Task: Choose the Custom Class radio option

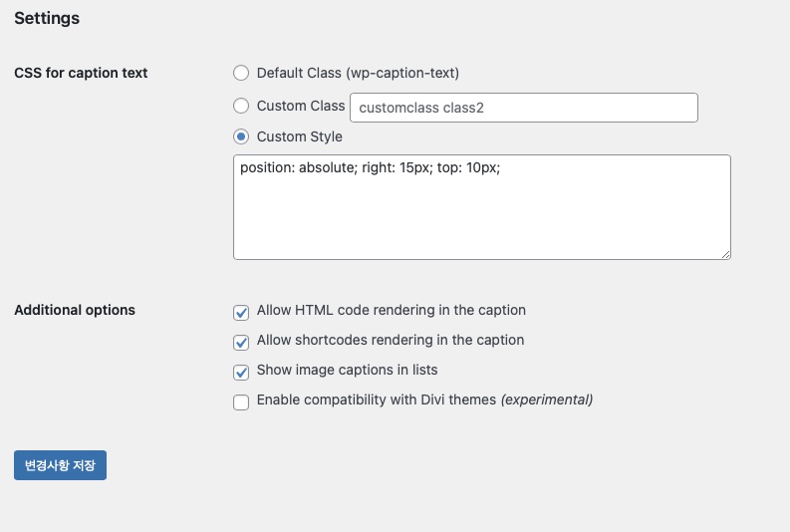Action: coord(241,106)
